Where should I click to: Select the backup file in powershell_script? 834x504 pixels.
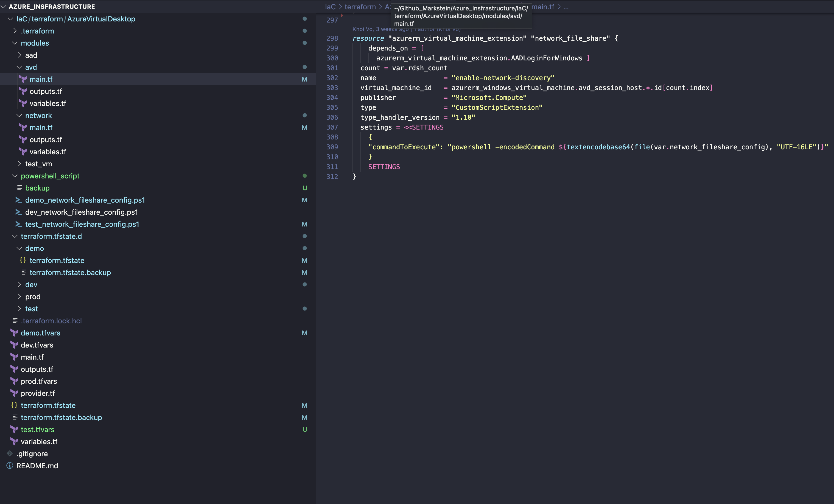[x=37, y=188]
